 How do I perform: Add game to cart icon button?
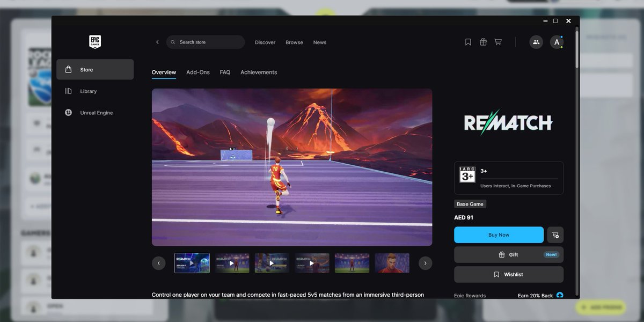coord(555,235)
